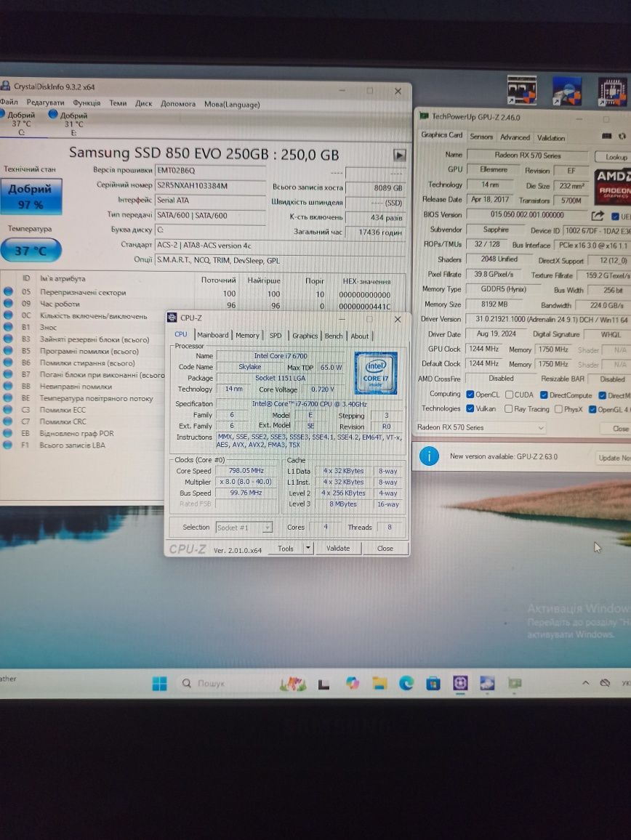The image size is (631, 840).
Task: Expand hidden system tray icons chevron
Action: coord(585,683)
